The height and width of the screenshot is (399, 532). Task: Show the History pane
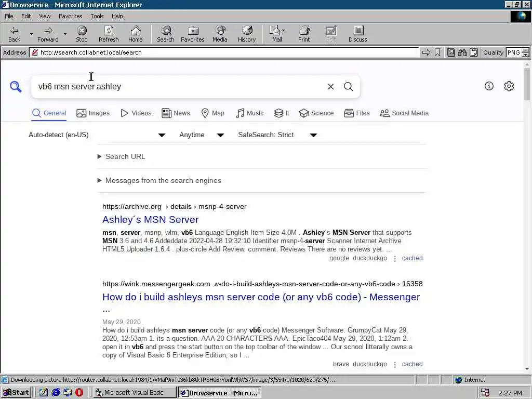tap(247, 34)
